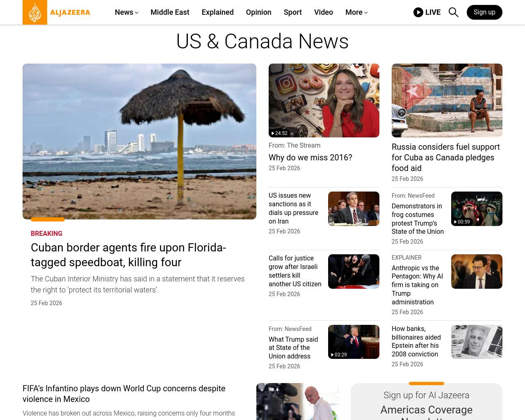This screenshot has width=525, height=420.
Task: Click the Epstein document thumbnail image
Action: (x=476, y=342)
